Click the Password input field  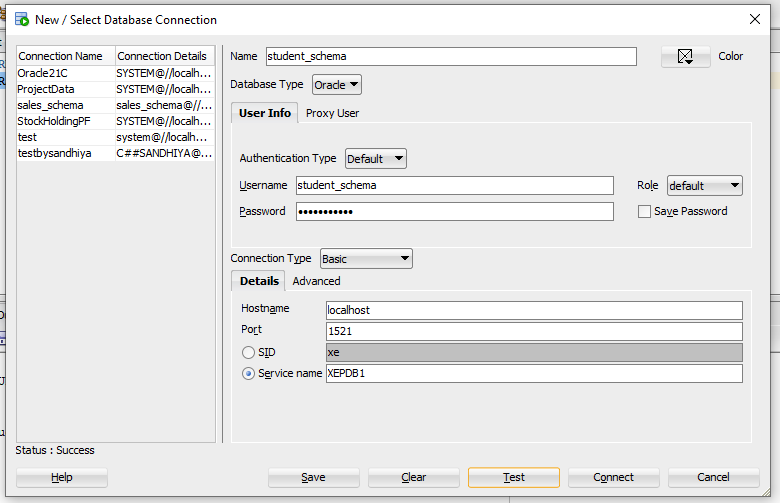pos(455,211)
